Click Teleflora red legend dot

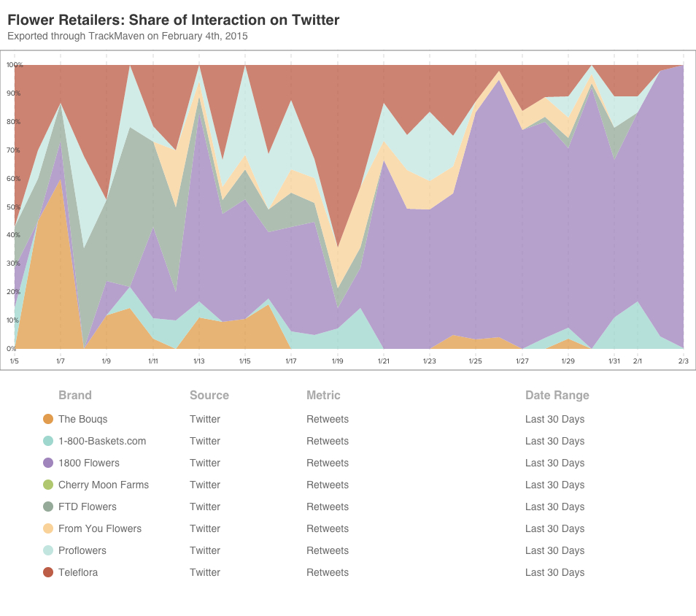coord(48,572)
